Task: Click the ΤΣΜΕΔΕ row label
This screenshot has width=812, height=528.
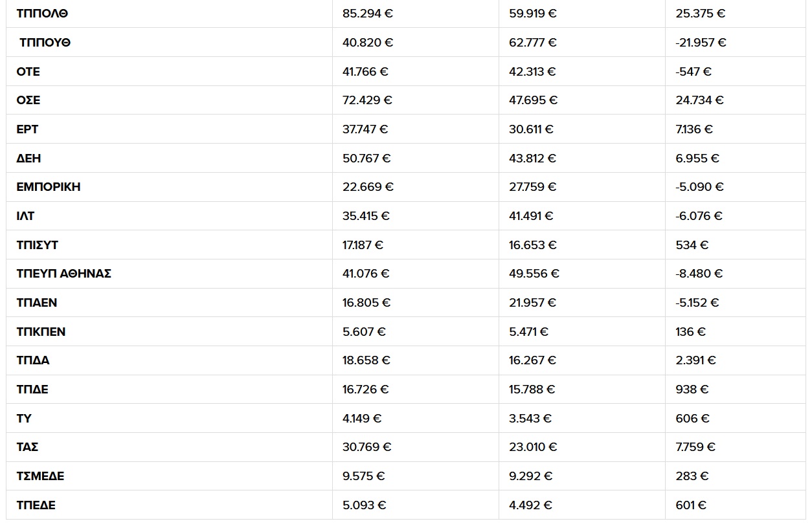Action: click(x=40, y=476)
